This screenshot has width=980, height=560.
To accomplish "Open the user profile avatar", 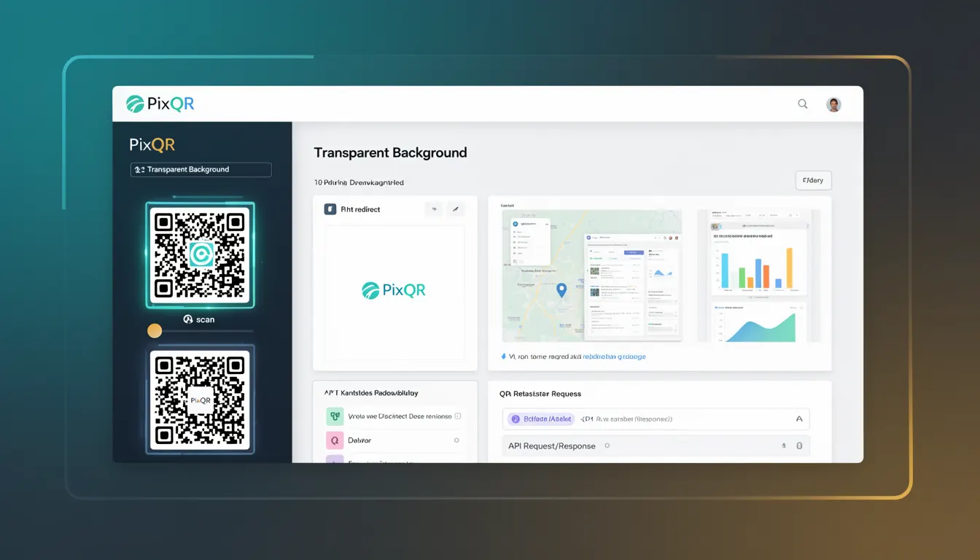I will point(833,104).
